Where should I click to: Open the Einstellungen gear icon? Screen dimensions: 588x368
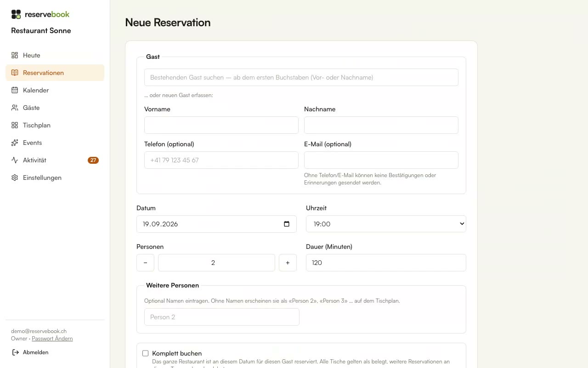tap(15, 178)
